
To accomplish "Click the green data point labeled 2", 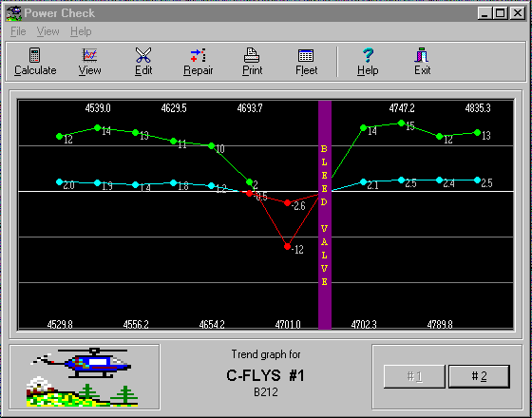I will 249,181.
